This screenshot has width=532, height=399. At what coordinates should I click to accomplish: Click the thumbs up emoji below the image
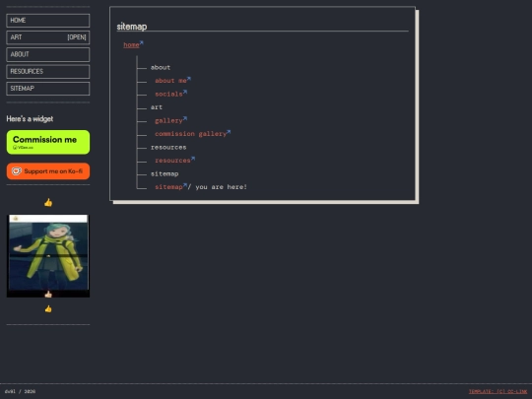[x=48, y=308]
